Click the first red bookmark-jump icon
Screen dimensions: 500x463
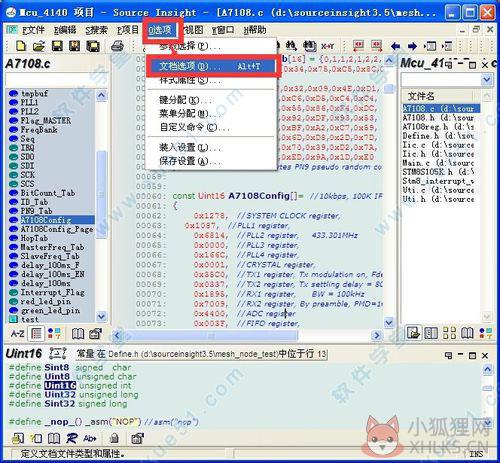click(x=359, y=46)
